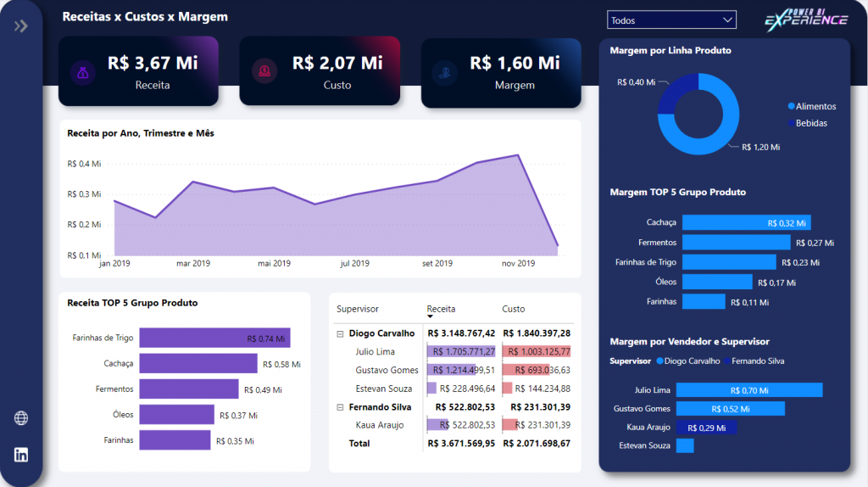
Task: Click the Custo column header in table
Action: point(514,309)
